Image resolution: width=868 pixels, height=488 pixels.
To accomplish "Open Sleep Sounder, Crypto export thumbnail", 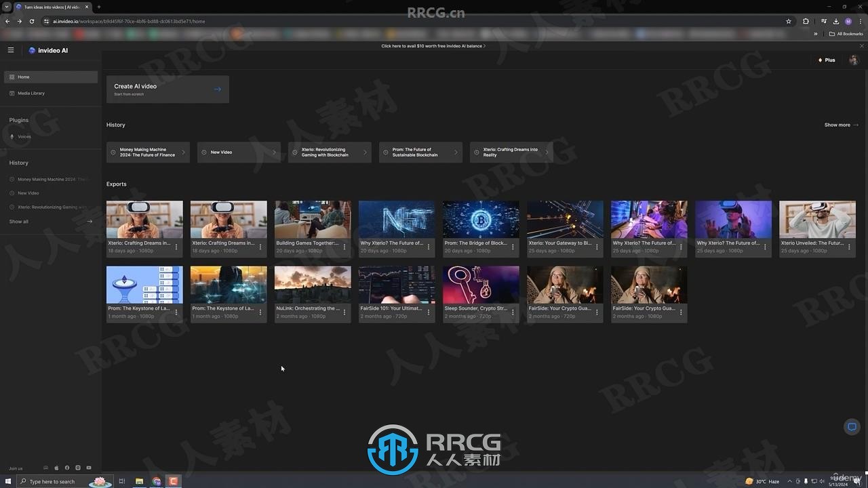I will (x=481, y=285).
